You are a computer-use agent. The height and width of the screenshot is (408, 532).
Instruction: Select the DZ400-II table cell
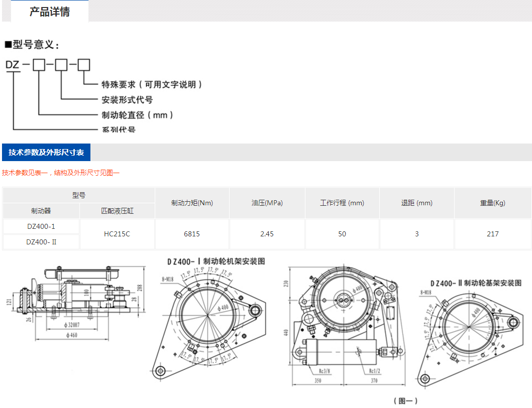(41, 242)
